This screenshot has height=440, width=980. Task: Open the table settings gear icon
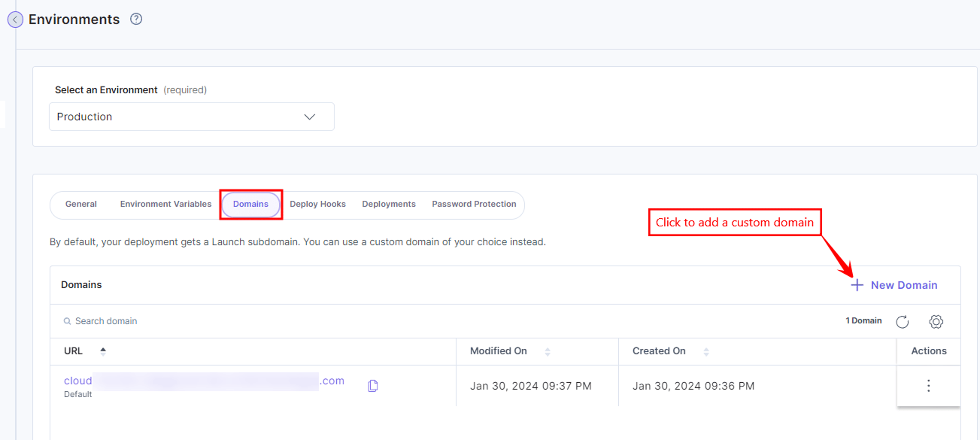(936, 321)
